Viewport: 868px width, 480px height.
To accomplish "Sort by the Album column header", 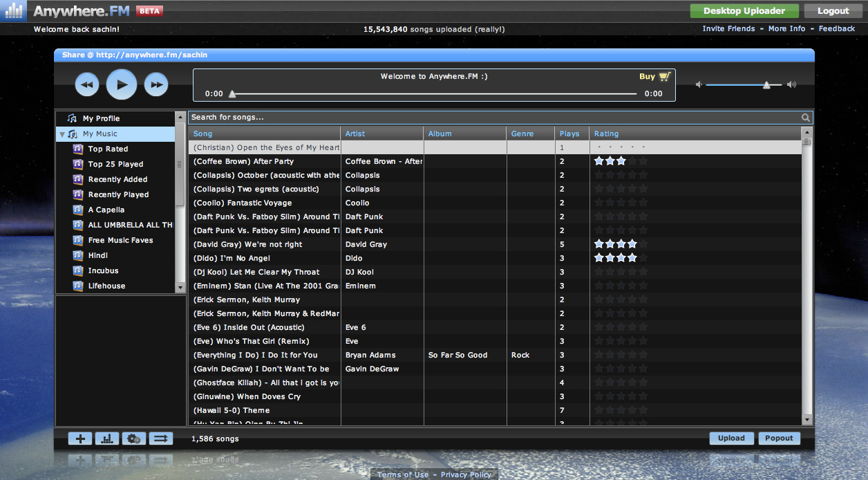I will (465, 133).
